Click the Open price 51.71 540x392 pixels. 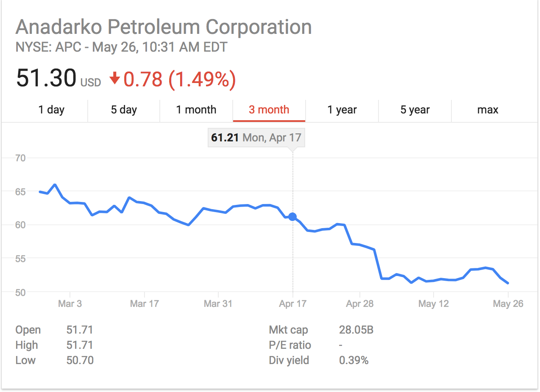pyautogui.click(x=80, y=330)
